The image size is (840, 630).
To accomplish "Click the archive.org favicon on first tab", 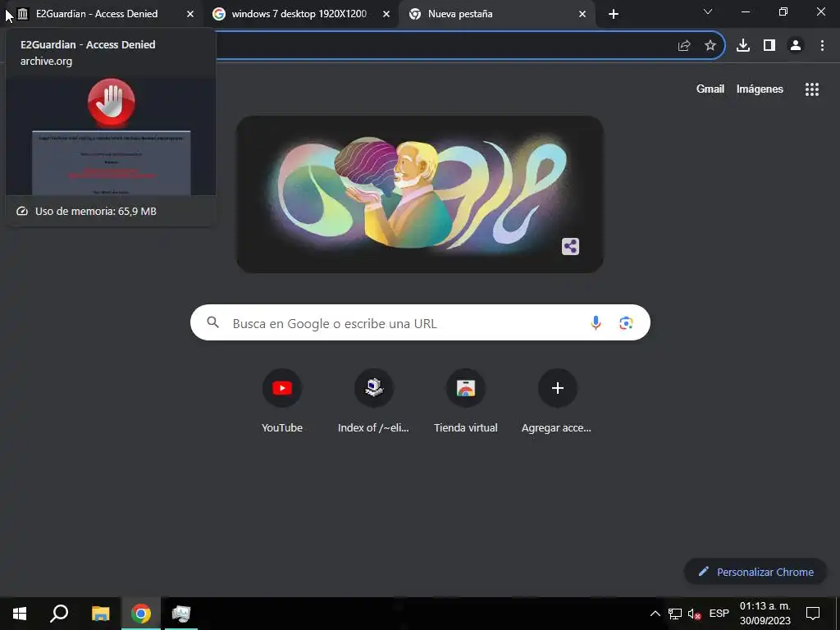I will click(x=22, y=14).
